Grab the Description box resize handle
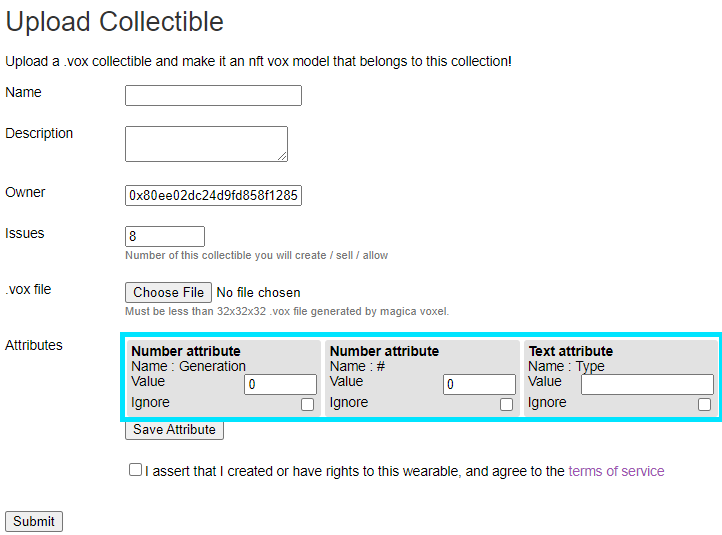This screenshot has height=535, width=722. 283,156
